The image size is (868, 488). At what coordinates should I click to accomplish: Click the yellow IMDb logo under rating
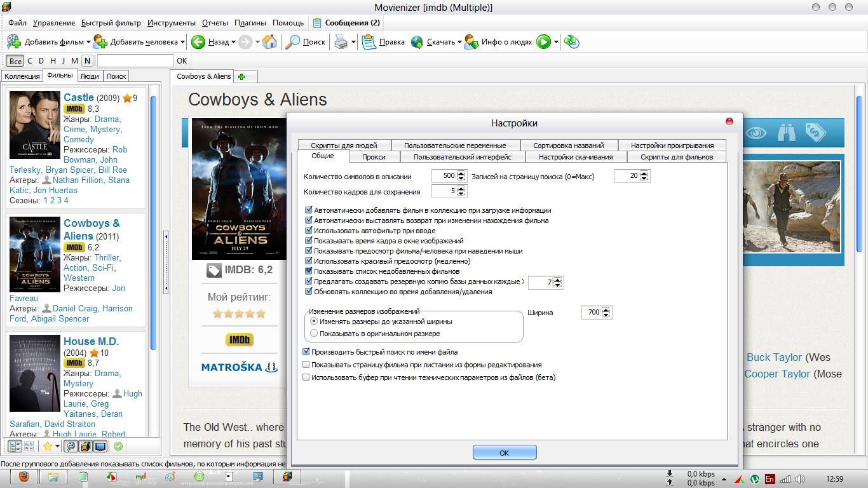(240, 340)
